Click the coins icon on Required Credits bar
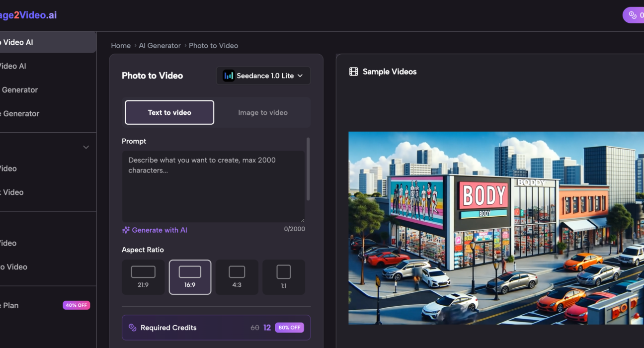 click(x=132, y=327)
